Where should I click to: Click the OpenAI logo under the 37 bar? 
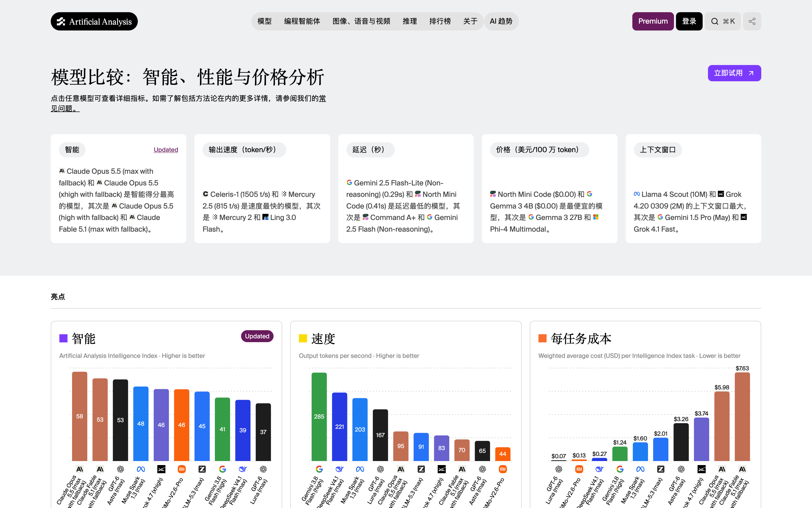tap(263, 469)
